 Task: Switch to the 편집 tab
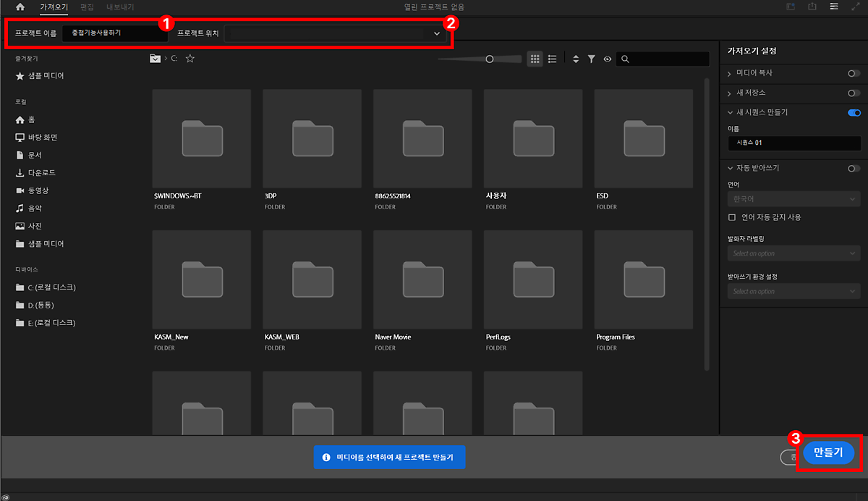(87, 7)
